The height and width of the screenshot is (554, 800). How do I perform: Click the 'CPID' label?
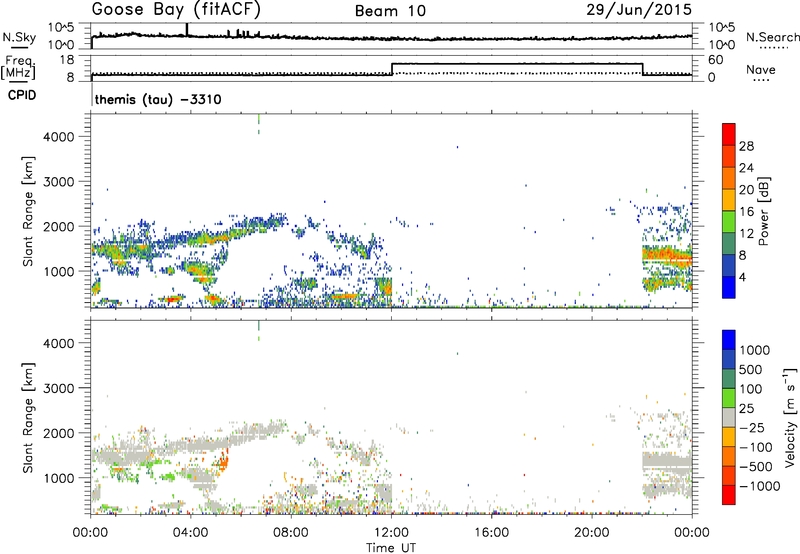point(22,95)
